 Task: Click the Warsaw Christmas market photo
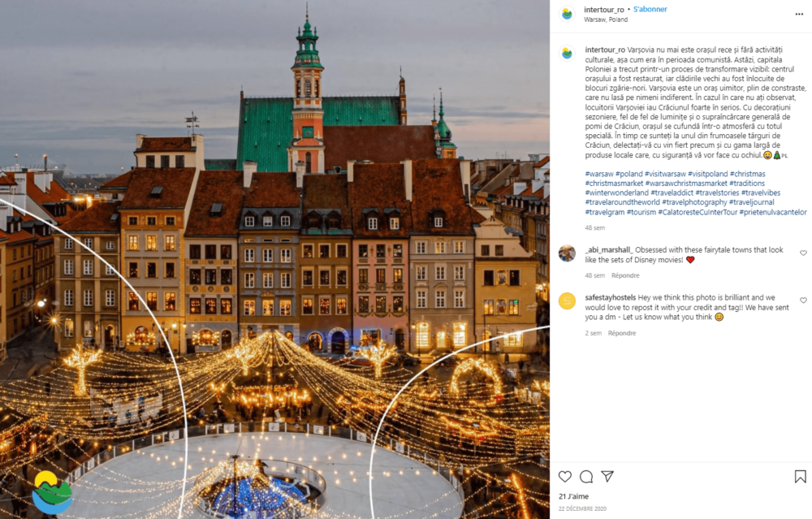[274, 260]
